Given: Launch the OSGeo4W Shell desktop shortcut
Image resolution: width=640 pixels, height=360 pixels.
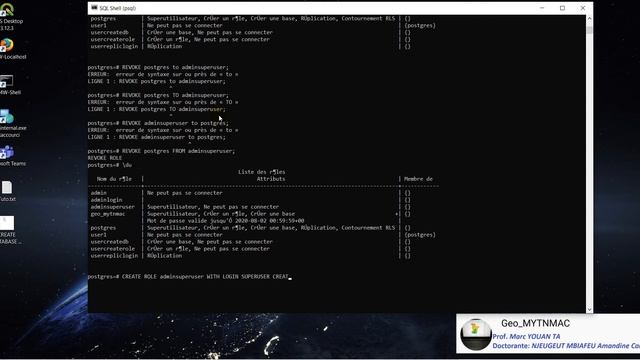Looking at the screenshot, I should [x=7, y=81].
